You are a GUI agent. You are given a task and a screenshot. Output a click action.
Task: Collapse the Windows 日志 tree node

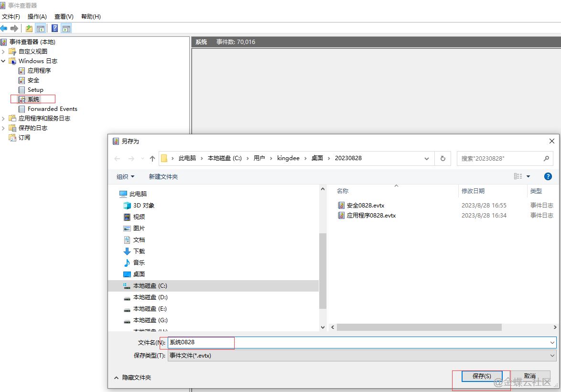point(3,61)
